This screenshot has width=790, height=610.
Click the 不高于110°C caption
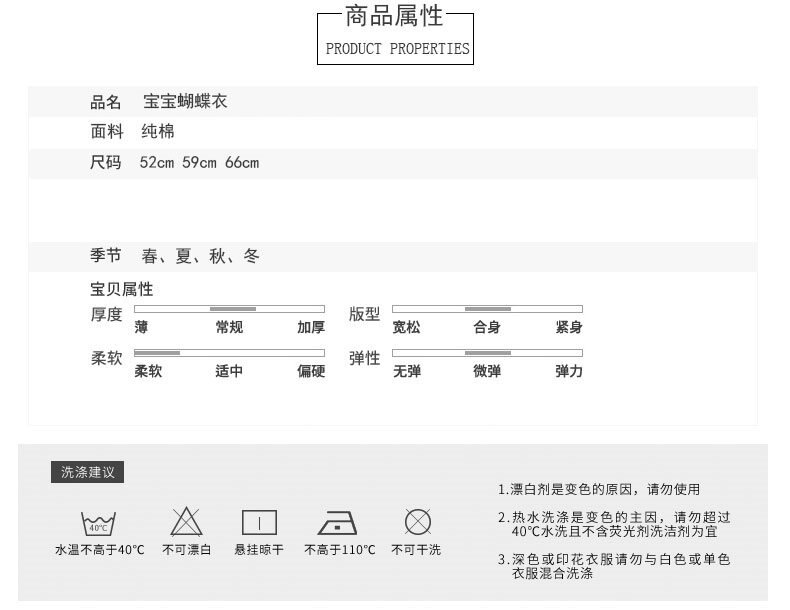pyautogui.click(x=340, y=550)
